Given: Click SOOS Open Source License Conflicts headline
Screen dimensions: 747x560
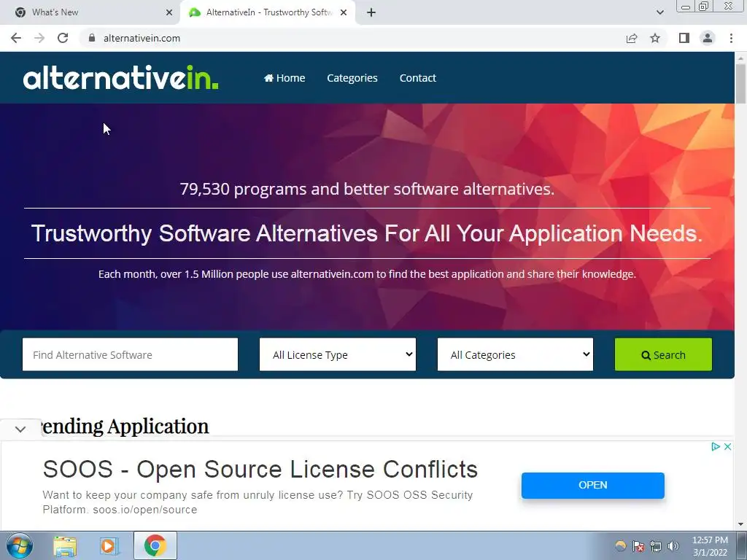Looking at the screenshot, I should (260, 469).
